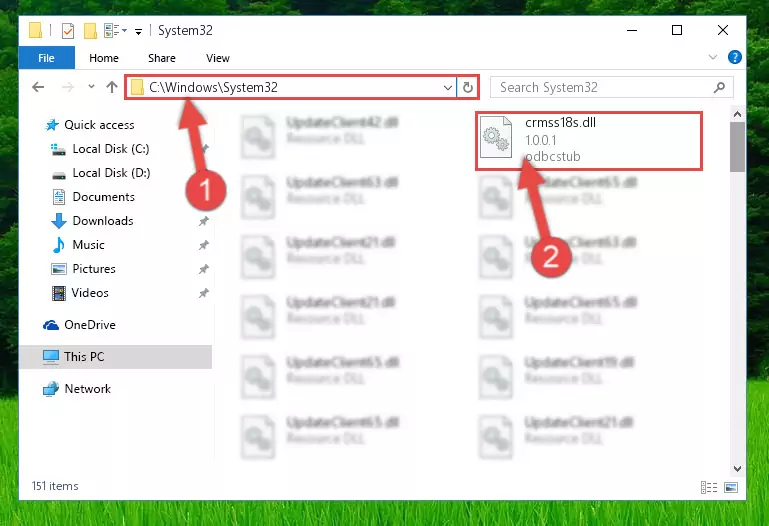
Task: Open Documents in the sidebar
Action: [x=103, y=197]
